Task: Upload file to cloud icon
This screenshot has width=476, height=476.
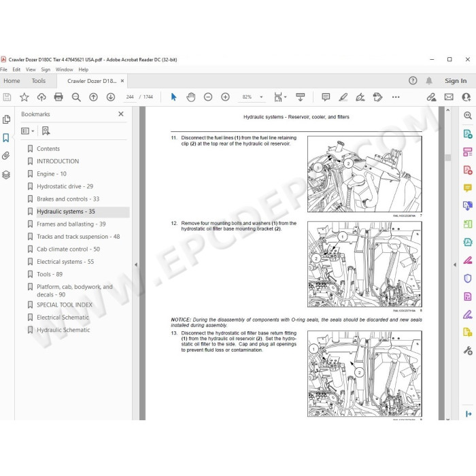Action: [41, 97]
